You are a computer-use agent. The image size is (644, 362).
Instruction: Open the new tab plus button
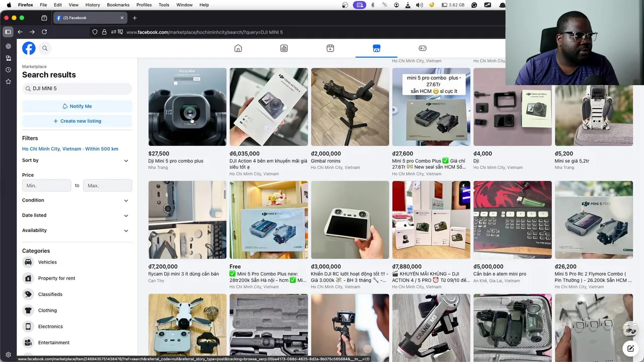(x=134, y=18)
